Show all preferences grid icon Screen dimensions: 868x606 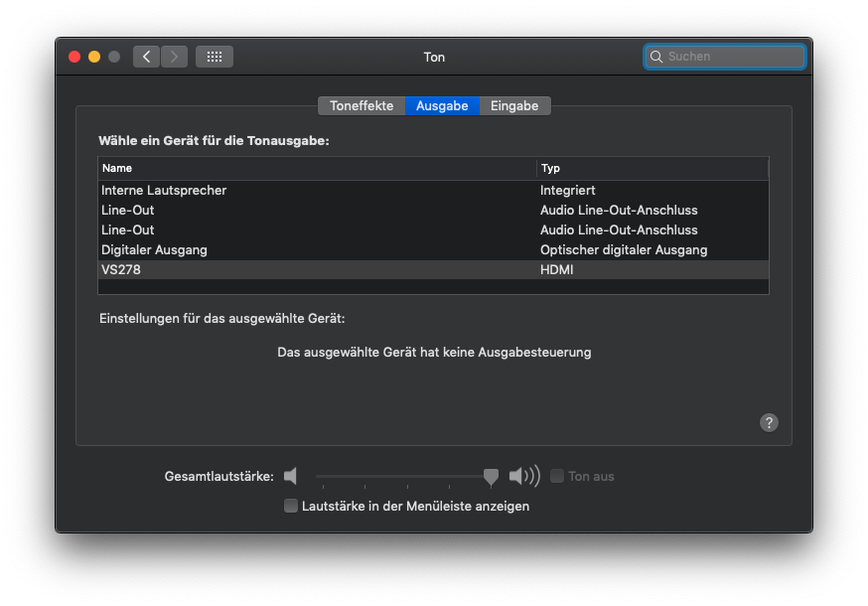[x=215, y=57]
